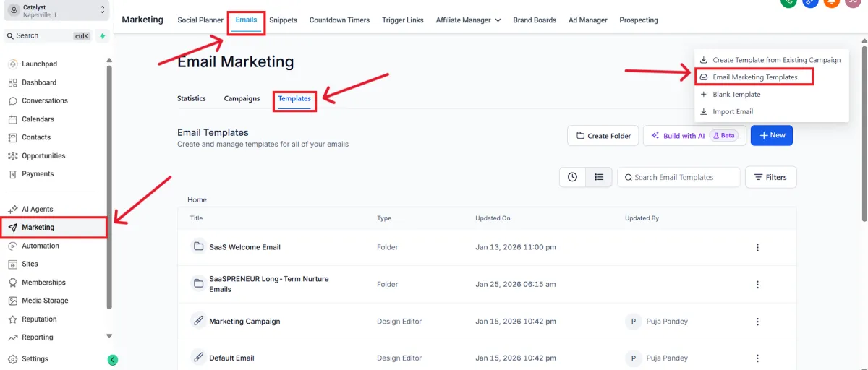
Task: Switch to recently updated clock view
Action: coord(572,177)
